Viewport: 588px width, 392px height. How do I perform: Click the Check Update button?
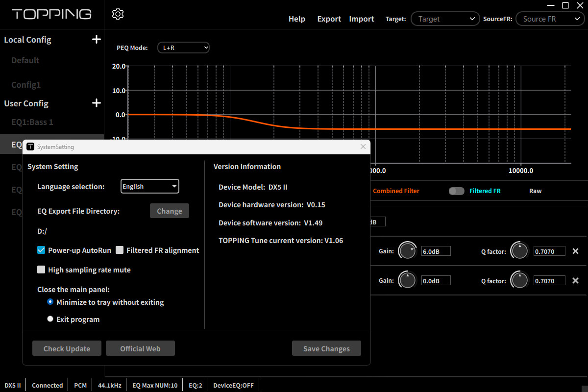point(67,348)
